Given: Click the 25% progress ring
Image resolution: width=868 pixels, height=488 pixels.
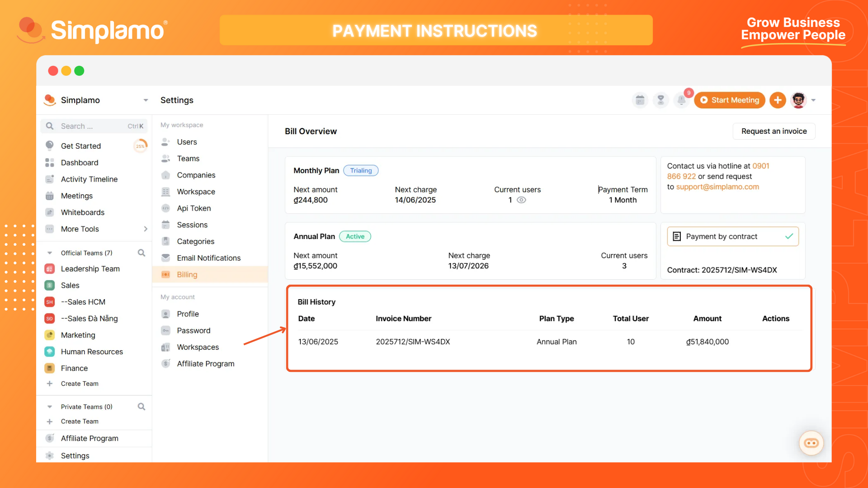Looking at the screenshot, I should click(140, 146).
